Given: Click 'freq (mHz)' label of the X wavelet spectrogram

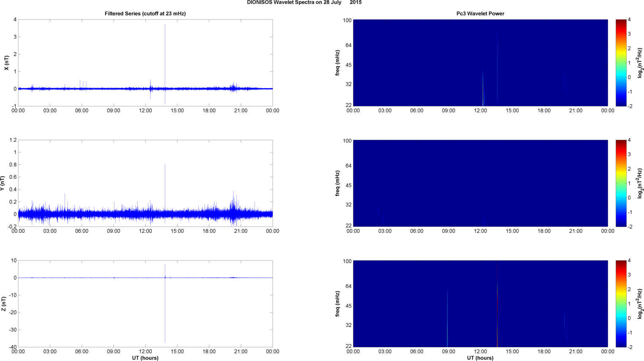Looking at the screenshot, I should click(x=338, y=63).
